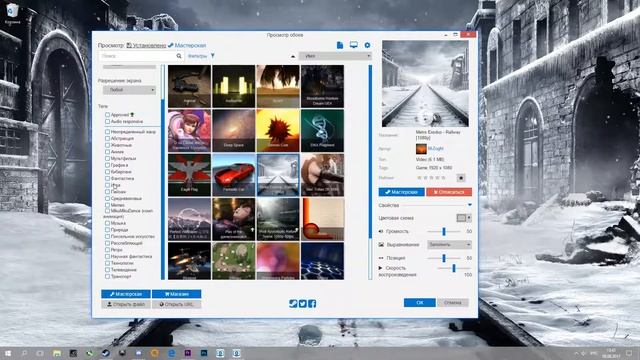Confirm with the OK button

(x=420, y=302)
